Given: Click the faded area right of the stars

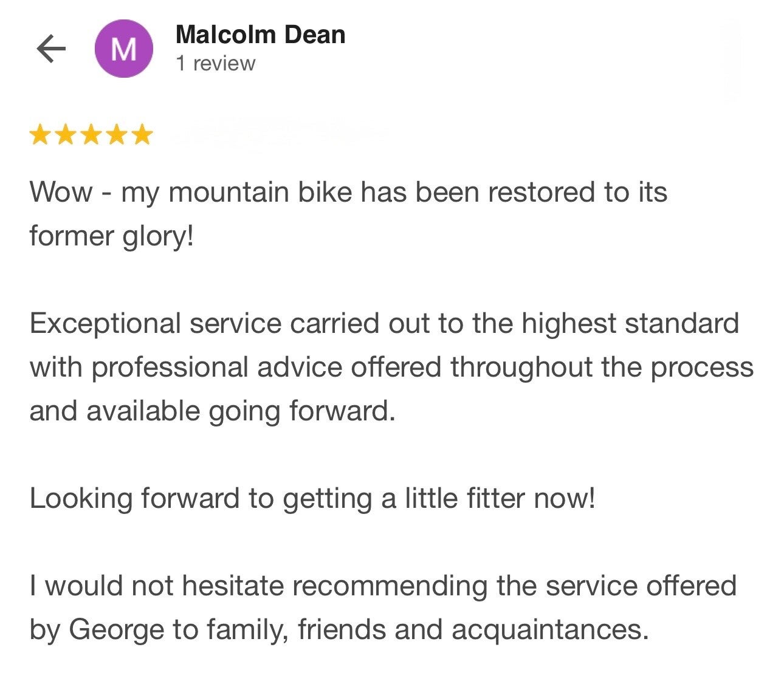Looking at the screenshot, I should [x=280, y=134].
